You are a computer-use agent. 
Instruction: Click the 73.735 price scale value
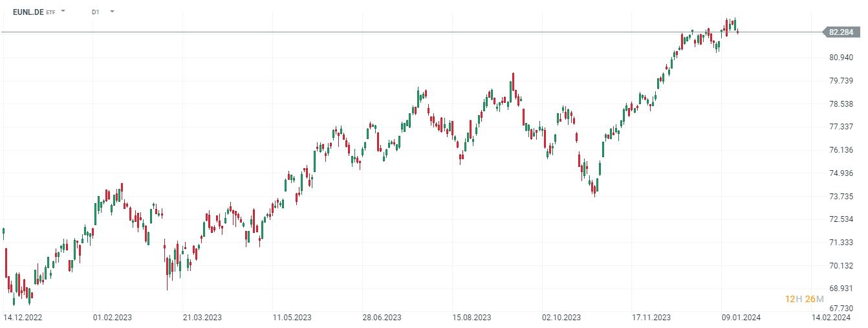point(841,197)
